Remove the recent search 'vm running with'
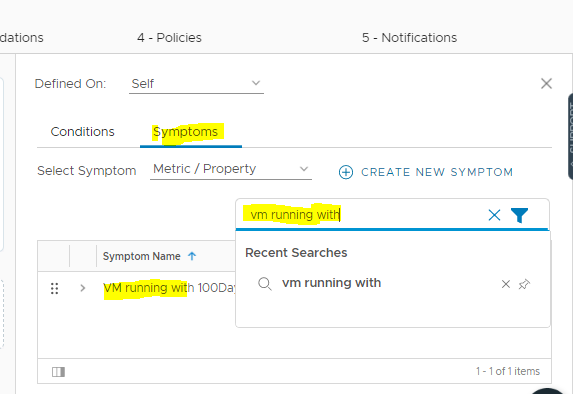This screenshot has width=573, height=394. click(x=506, y=284)
